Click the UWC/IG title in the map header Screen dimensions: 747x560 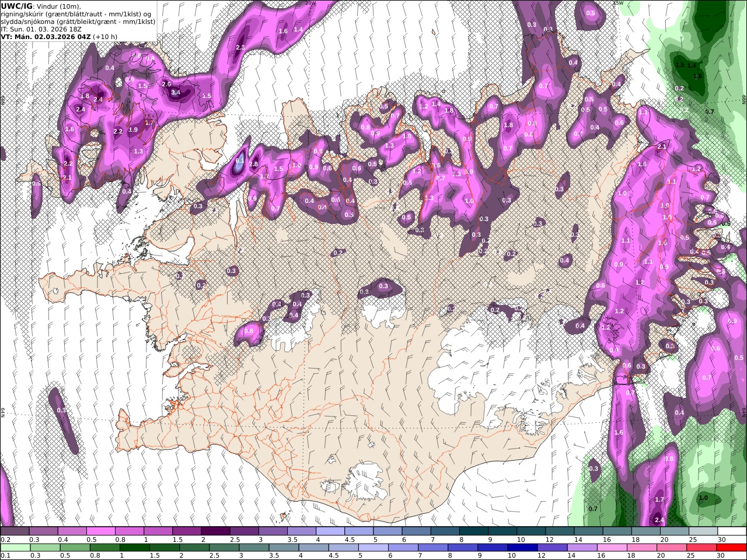(16, 6)
